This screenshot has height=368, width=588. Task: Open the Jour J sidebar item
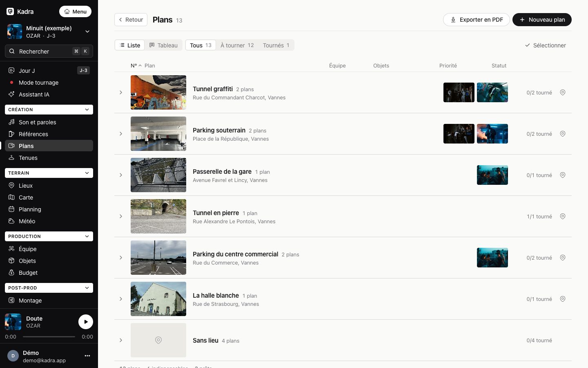49,71
